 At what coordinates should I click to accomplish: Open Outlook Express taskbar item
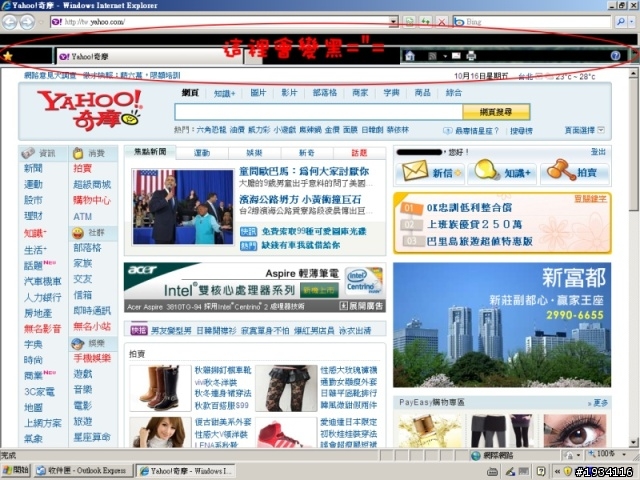click(x=84, y=471)
